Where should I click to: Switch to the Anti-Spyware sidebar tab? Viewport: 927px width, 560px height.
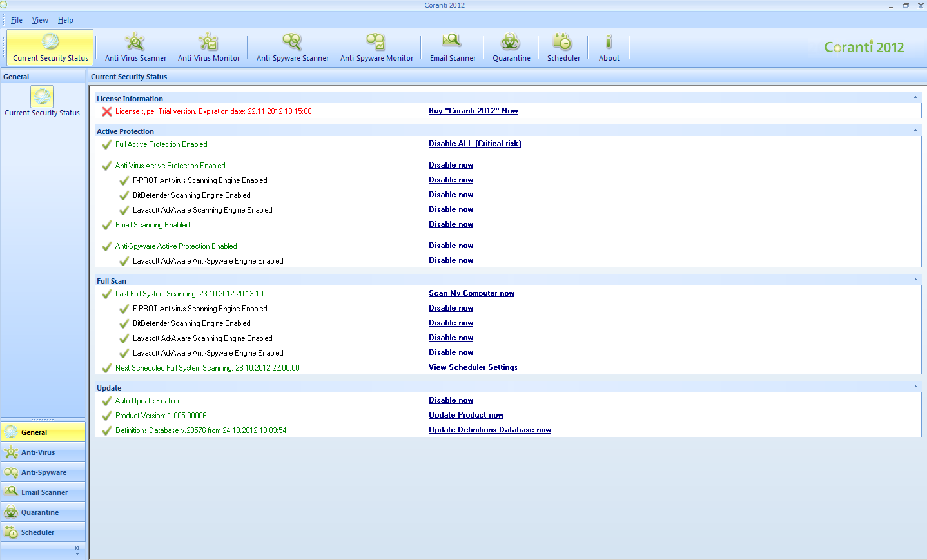pyautogui.click(x=43, y=472)
